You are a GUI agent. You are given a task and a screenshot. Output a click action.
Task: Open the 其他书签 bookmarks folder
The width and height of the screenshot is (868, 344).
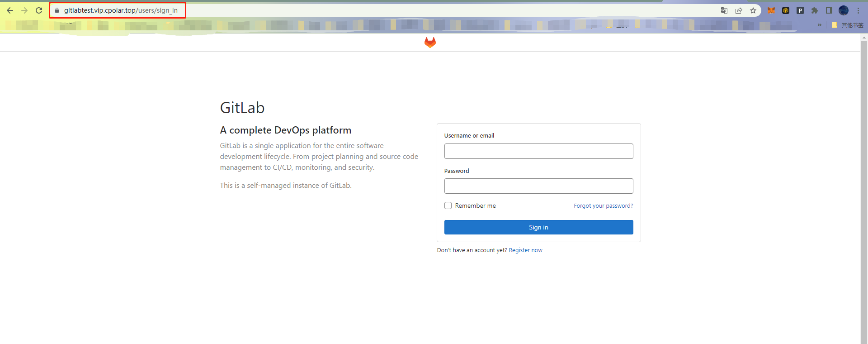click(848, 25)
